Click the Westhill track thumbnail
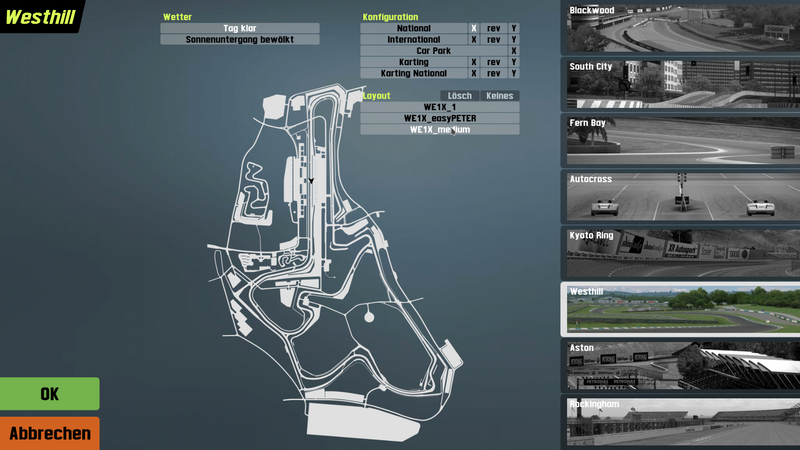The image size is (800, 450). click(682, 309)
